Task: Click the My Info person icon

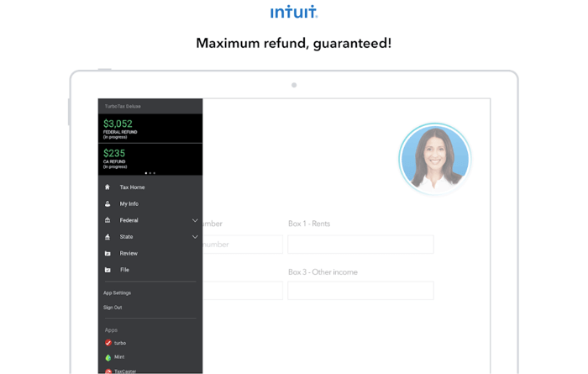Action: (x=108, y=203)
